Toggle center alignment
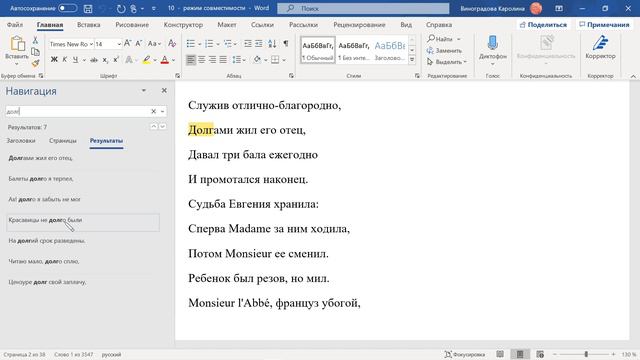 (202, 60)
